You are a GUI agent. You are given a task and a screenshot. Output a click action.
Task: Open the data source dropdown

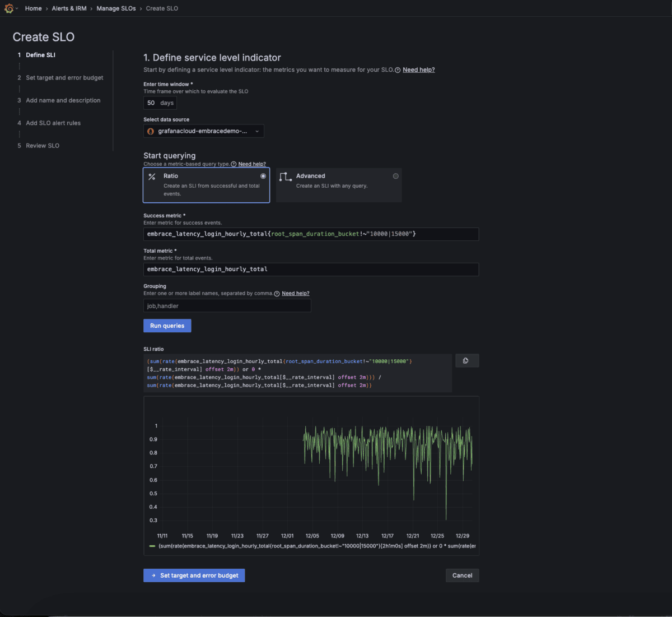pos(203,131)
